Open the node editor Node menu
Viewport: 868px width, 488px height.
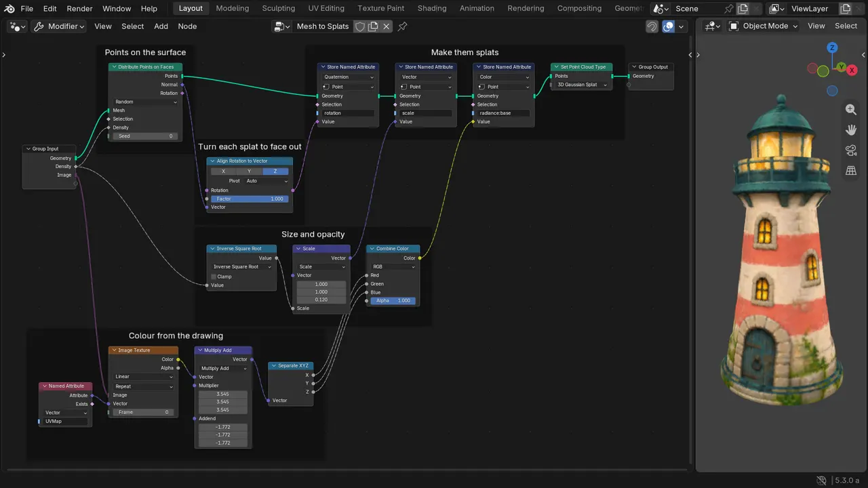[187, 26]
